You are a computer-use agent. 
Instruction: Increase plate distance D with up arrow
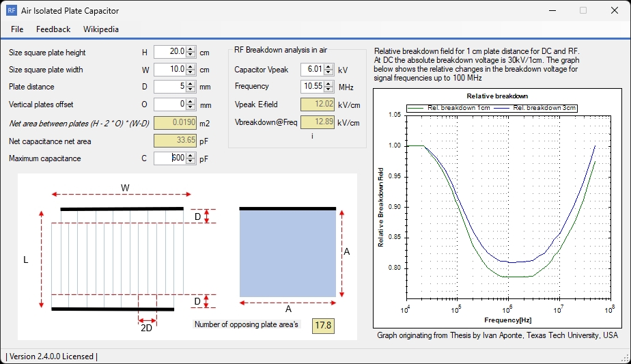click(191, 84)
